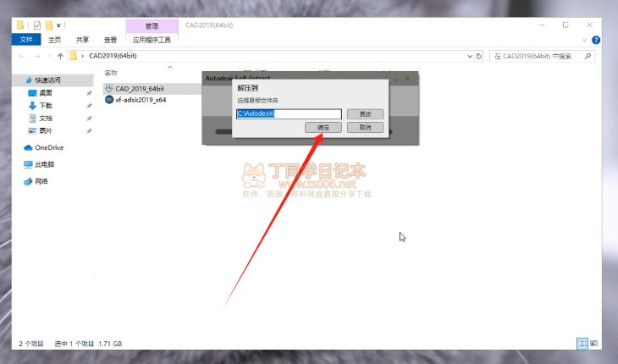Click the 管理 contextual tab header
This screenshot has width=618, height=364.
tap(152, 26)
